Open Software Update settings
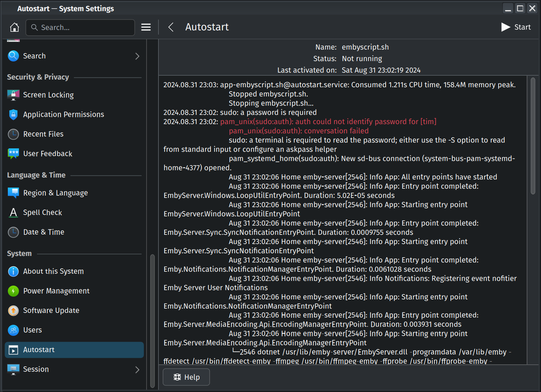 coord(74,311)
